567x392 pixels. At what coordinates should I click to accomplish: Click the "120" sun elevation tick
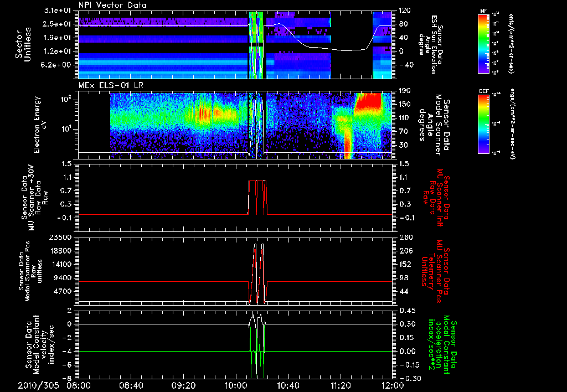[x=405, y=11]
